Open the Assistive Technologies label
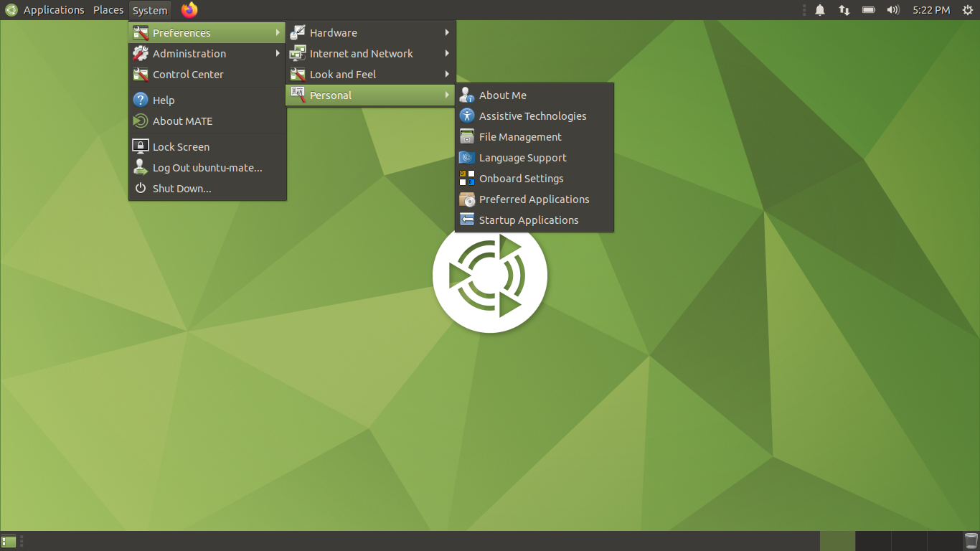The height and width of the screenshot is (551, 980). coord(533,116)
